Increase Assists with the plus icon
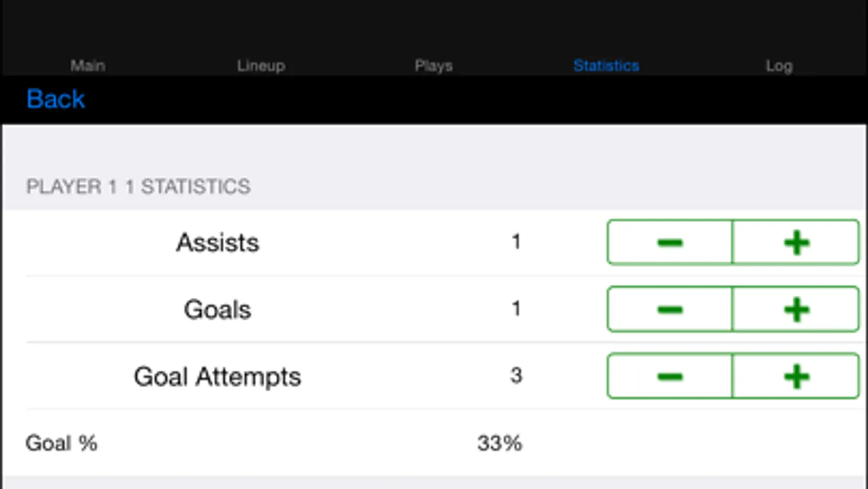Image resolution: width=868 pixels, height=489 pixels. click(x=796, y=242)
